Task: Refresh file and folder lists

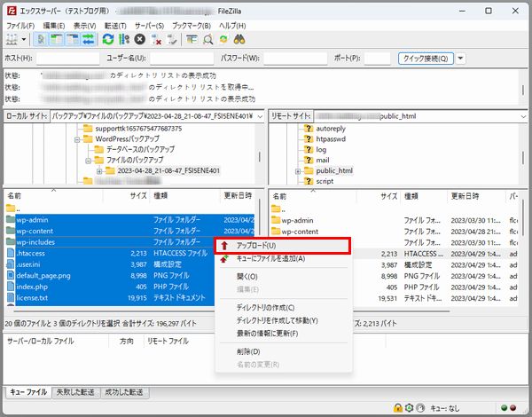Action: (x=108, y=40)
